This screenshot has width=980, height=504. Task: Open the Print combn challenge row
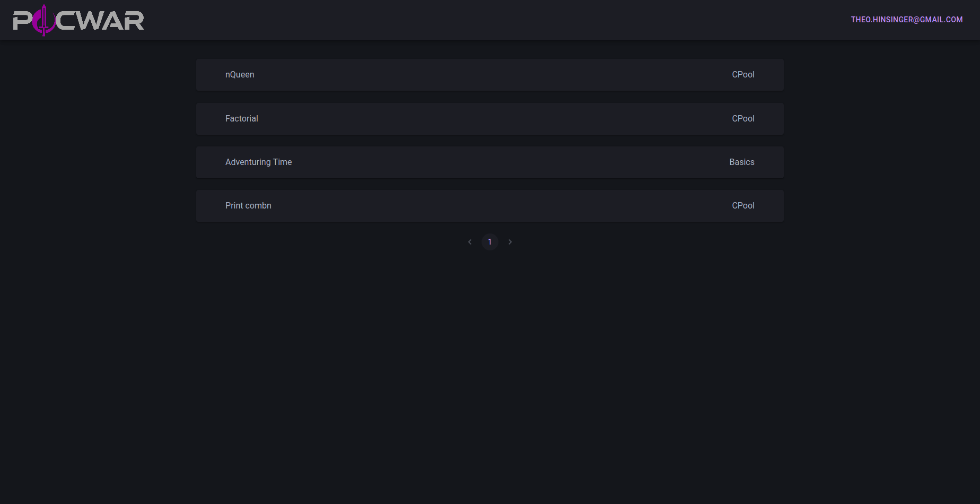click(490, 206)
